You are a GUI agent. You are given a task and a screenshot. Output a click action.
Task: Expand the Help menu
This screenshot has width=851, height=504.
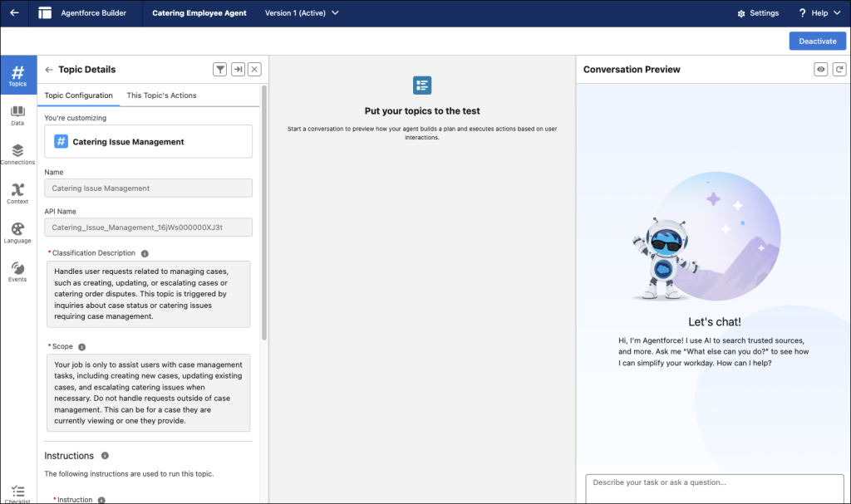click(819, 12)
